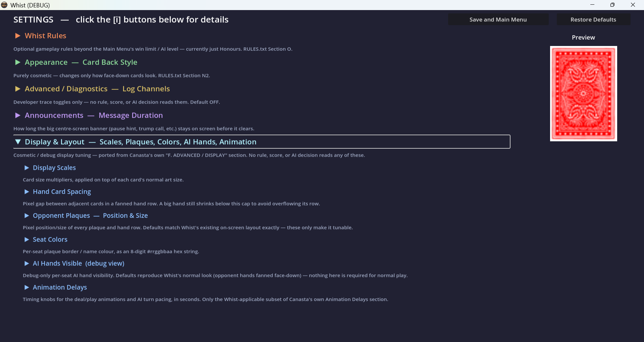Screen dimensions: 644x342
Task: Click the Restore Defaults button
Action: (593, 19)
